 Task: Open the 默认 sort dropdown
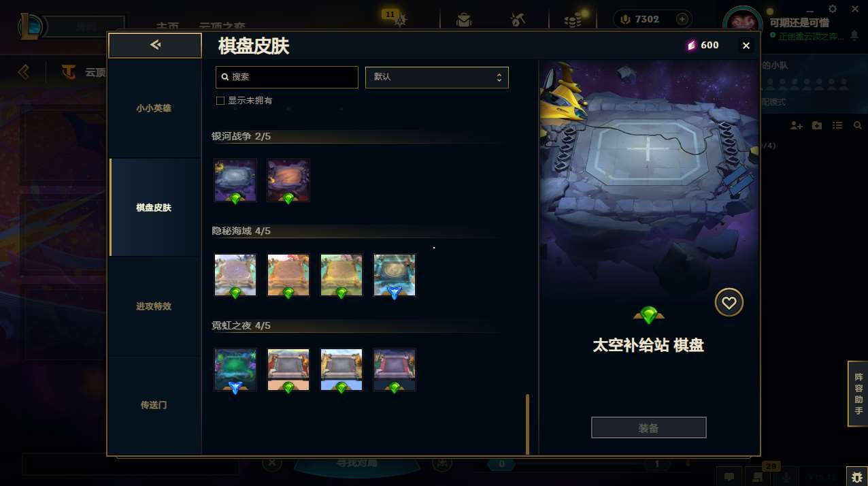[x=437, y=77]
